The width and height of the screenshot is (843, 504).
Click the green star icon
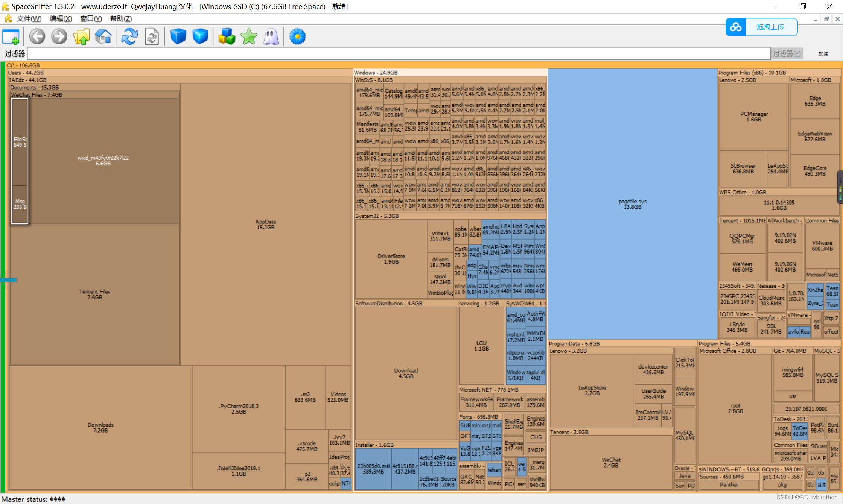tap(249, 37)
